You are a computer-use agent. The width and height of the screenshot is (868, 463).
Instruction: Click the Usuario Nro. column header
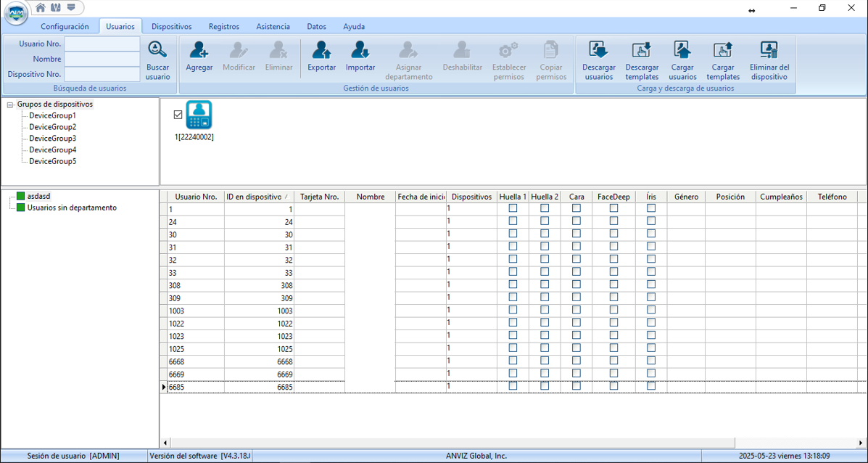[196, 197]
